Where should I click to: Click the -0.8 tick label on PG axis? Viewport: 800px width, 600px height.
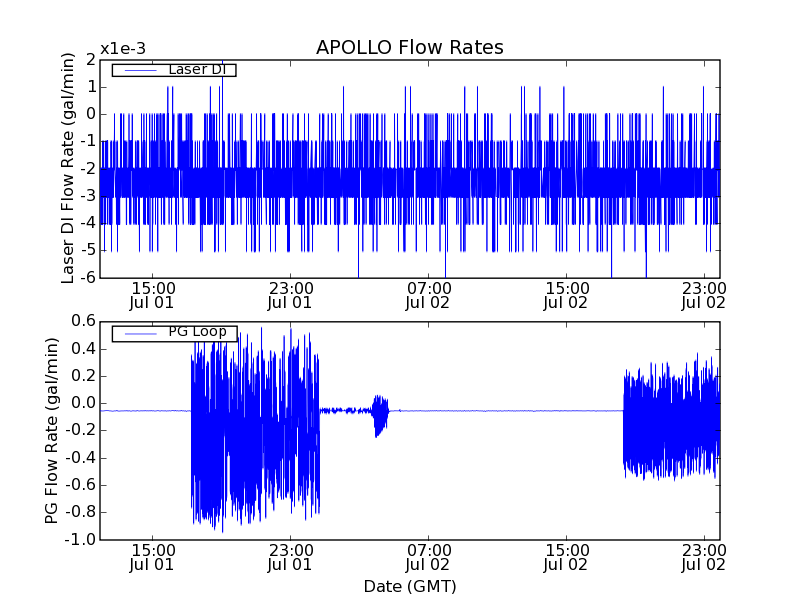(81, 512)
